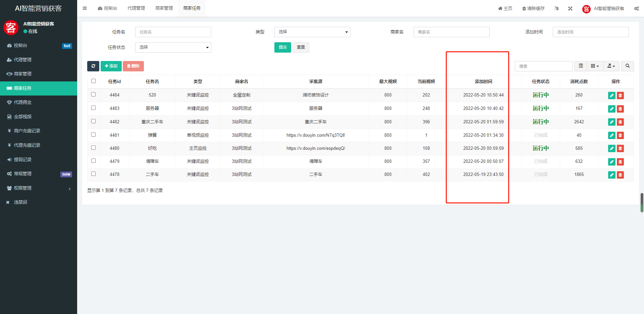Image resolution: width=644 pixels, height=314 pixels.
Task: Select all rows via header checkbox
Action: point(93,81)
